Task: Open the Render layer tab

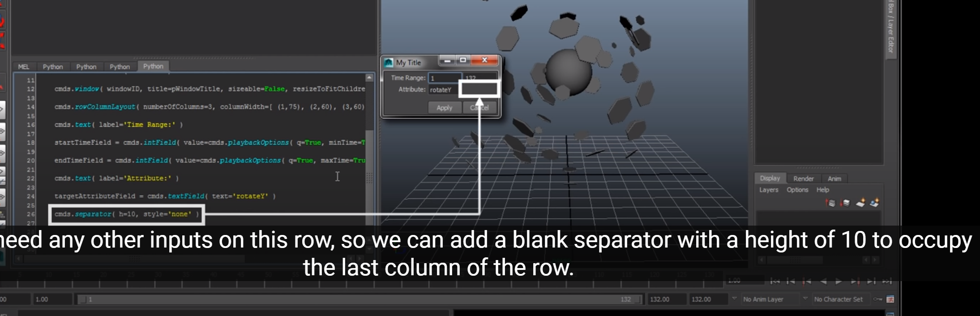Action: (804, 179)
